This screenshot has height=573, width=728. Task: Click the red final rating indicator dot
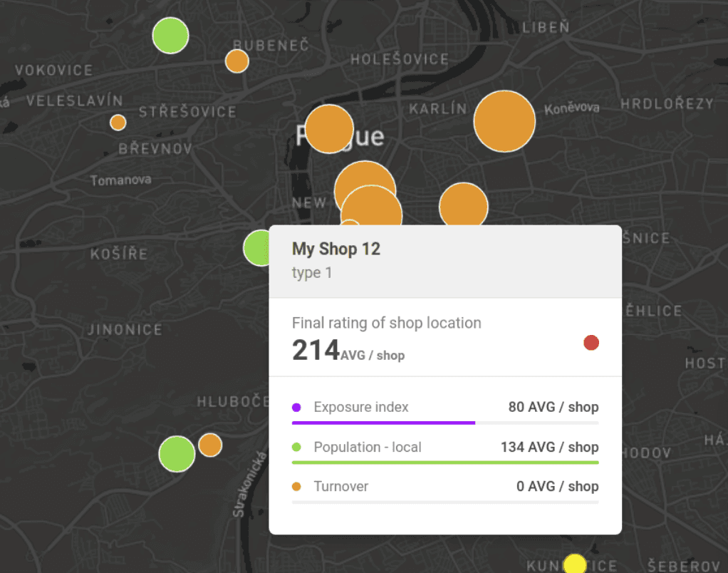pyautogui.click(x=591, y=343)
